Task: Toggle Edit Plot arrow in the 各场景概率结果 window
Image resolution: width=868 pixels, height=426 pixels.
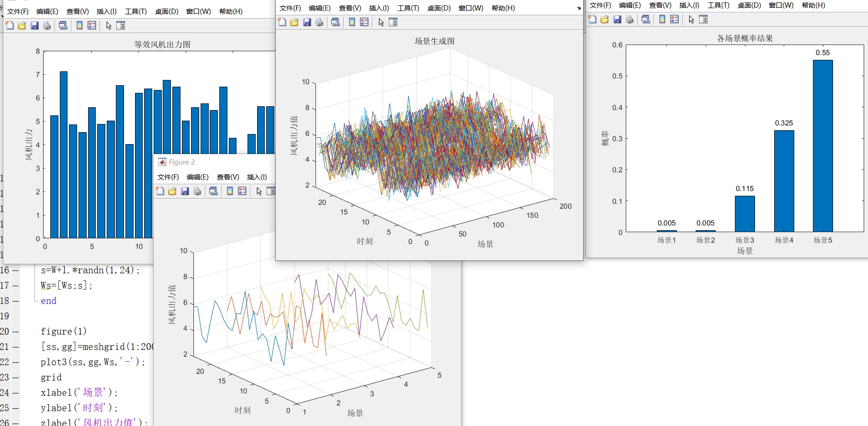Action: [691, 19]
